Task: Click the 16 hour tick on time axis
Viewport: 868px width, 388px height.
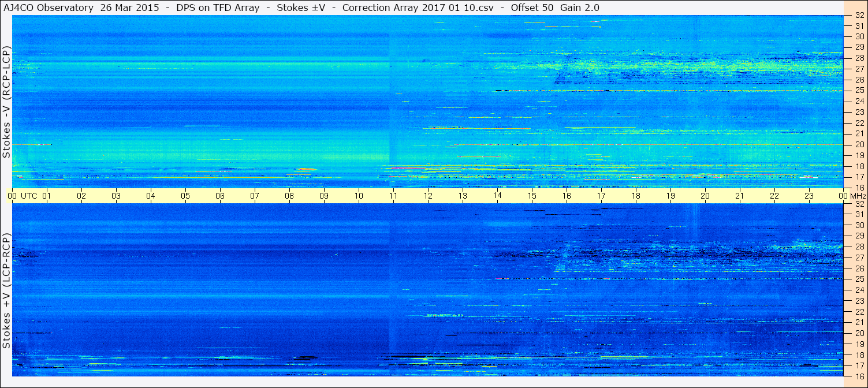Action: [x=567, y=196]
